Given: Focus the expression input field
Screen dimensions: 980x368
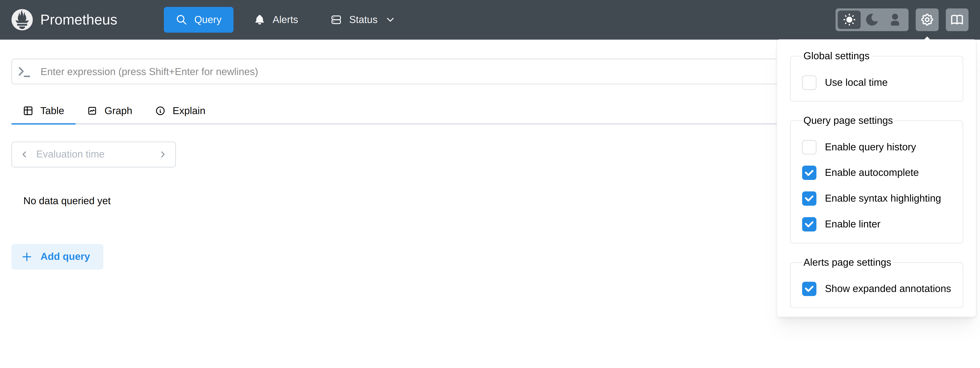Looking at the screenshot, I should point(381,72).
